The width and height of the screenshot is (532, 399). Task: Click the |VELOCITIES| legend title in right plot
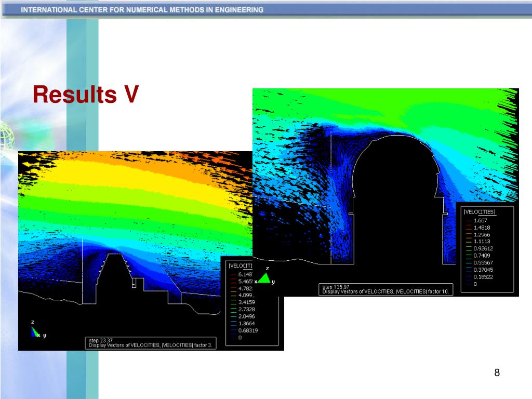pos(480,212)
